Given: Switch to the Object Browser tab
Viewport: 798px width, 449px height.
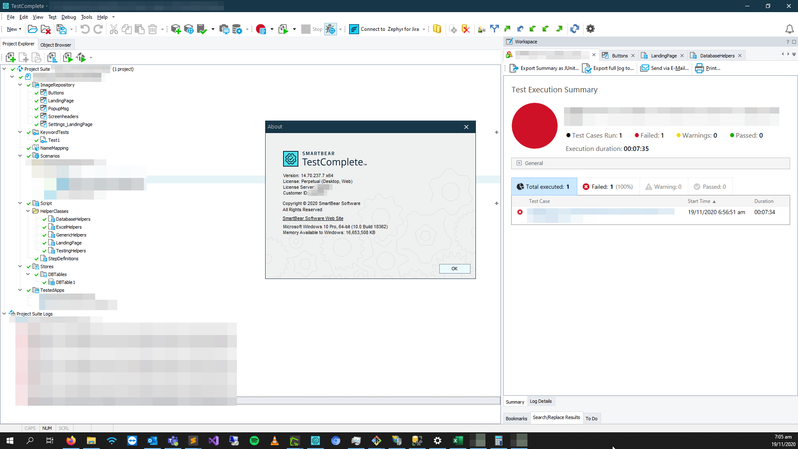Looking at the screenshot, I should (55, 45).
